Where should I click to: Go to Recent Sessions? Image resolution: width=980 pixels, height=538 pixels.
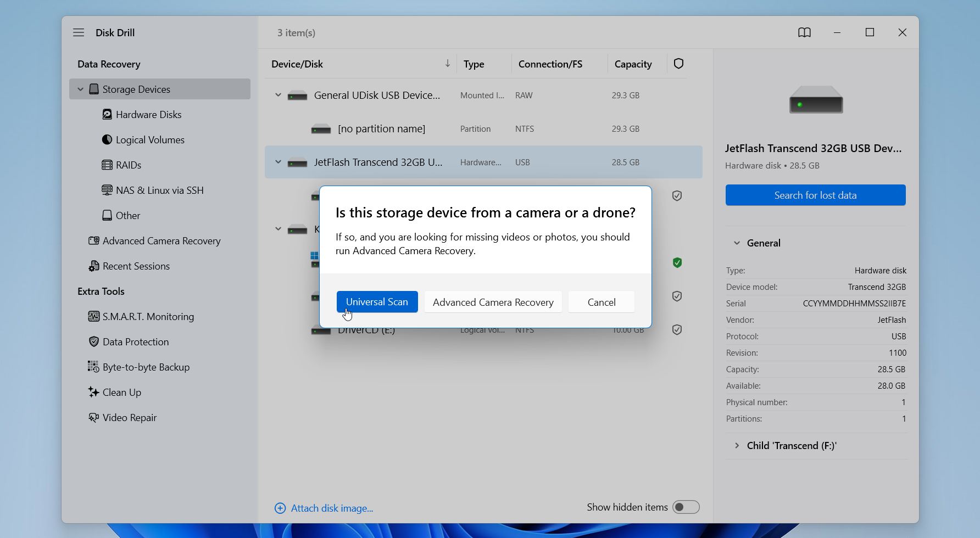pos(136,266)
